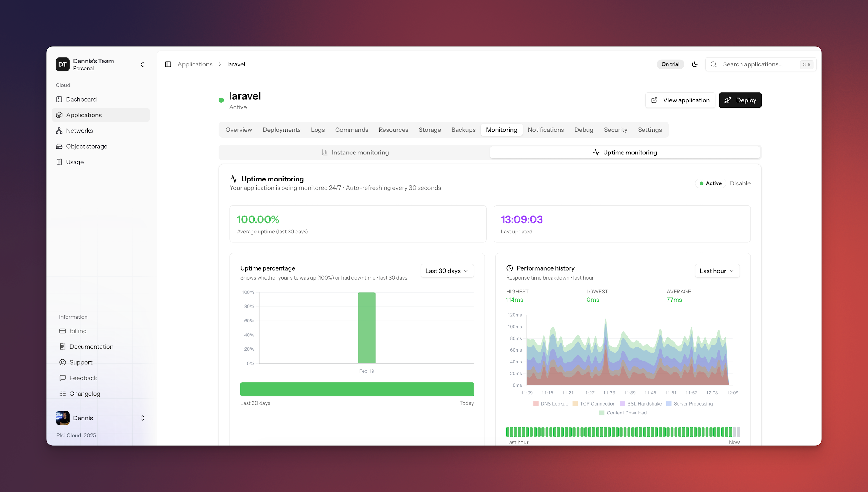Screen dimensions: 868x492
Task: Open the Changelog list icon
Action: click(62, 394)
